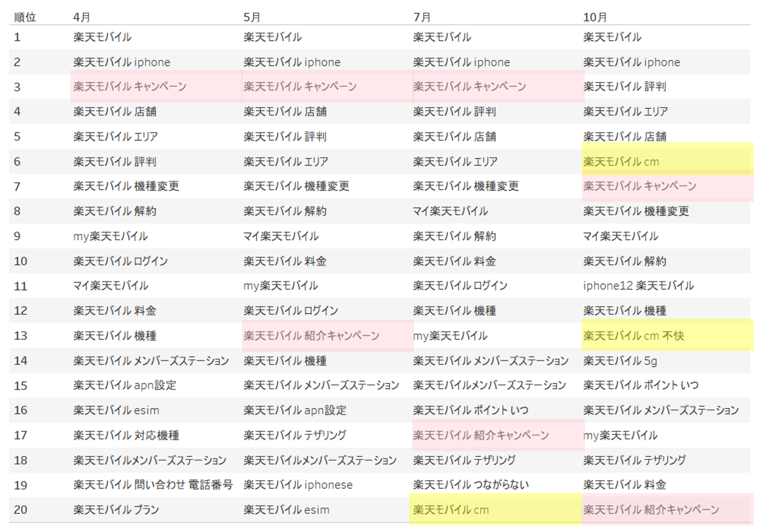The width and height of the screenshot is (760, 532).
Task: Select 楽天モバイル apn設定 in 5月 column
Action: [295, 410]
